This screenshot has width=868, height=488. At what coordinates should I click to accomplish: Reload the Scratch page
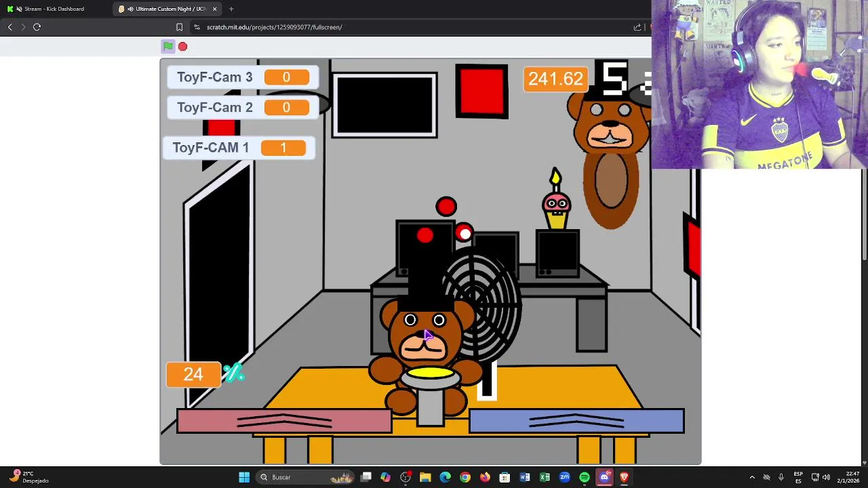click(x=37, y=27)
